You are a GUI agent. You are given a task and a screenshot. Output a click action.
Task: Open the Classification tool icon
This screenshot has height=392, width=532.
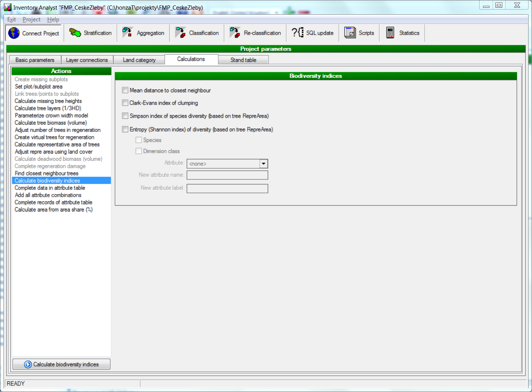coord(180,33)
